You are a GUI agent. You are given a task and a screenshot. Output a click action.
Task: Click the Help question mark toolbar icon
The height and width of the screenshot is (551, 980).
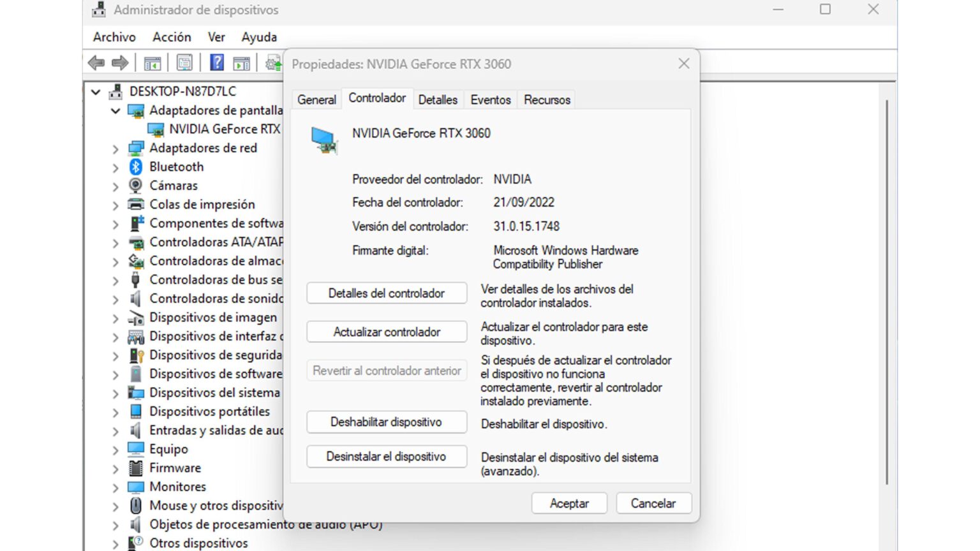pyautogui.click(x=216, y=62)
